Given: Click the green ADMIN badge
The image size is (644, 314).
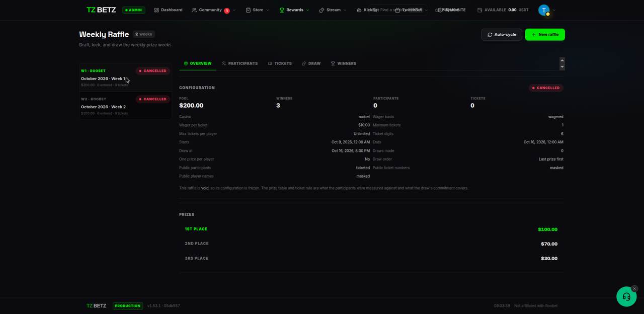Looking at the screenshot, I should 134,10.
